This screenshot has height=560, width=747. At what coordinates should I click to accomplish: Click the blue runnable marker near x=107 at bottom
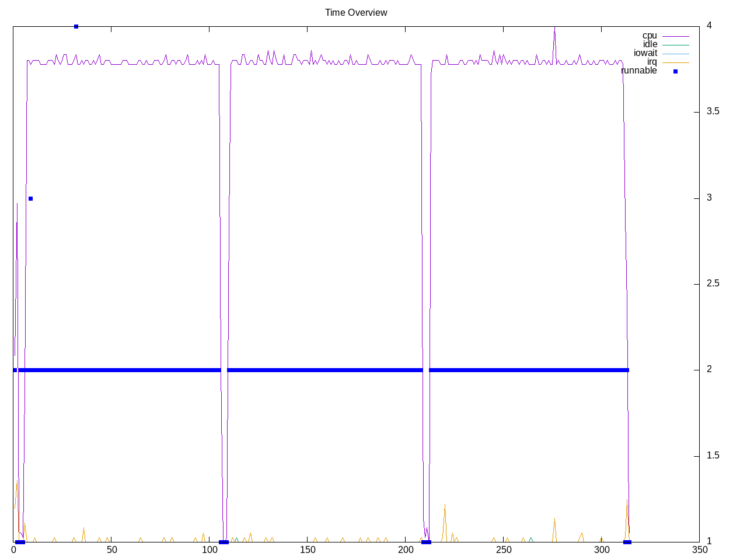coord(224,542)
